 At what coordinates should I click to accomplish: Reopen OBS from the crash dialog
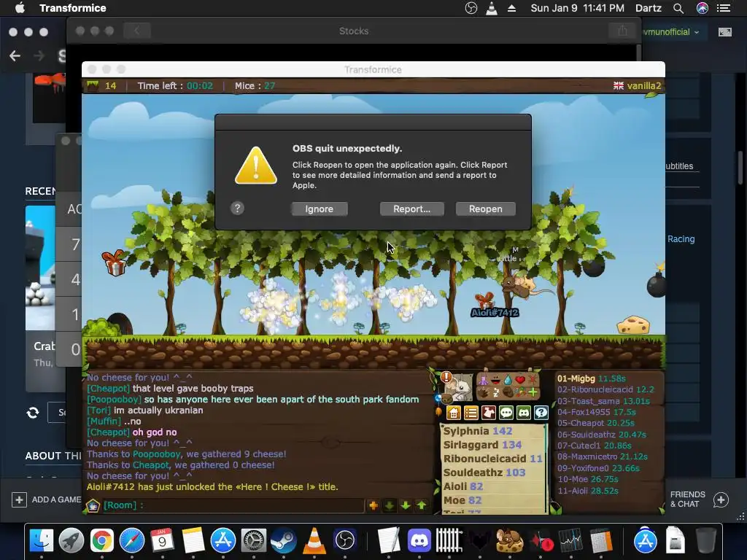coord(485,209)
